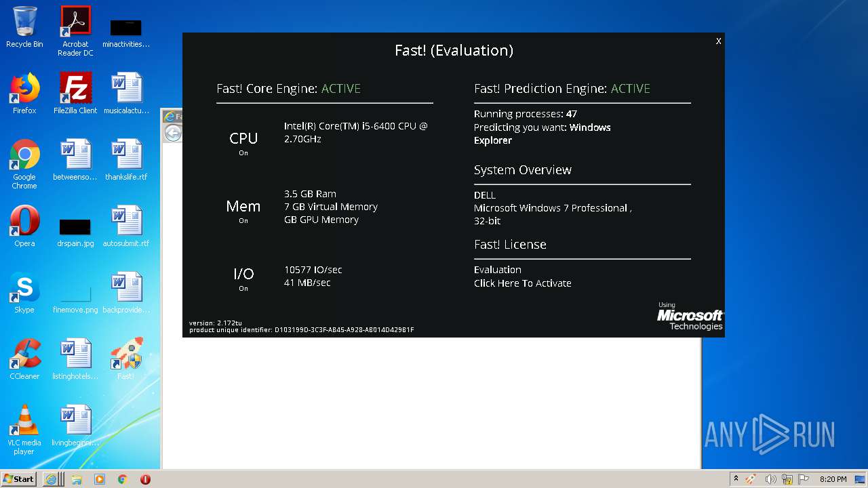
Task: Click the Action Center flag icon
Action: coord(804,479)
